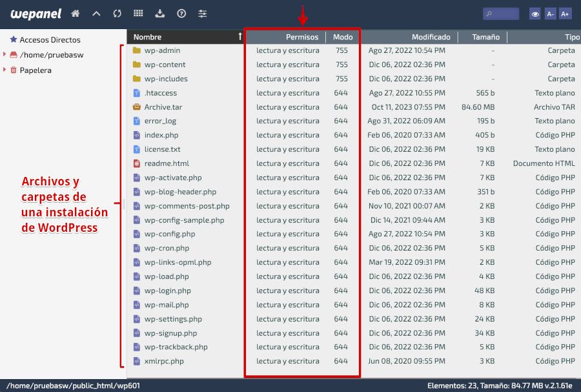Viewport: 581px width, 392px height.
Task: Click the wp-links-opml.php file icon
Action: [x=137, y=262]
